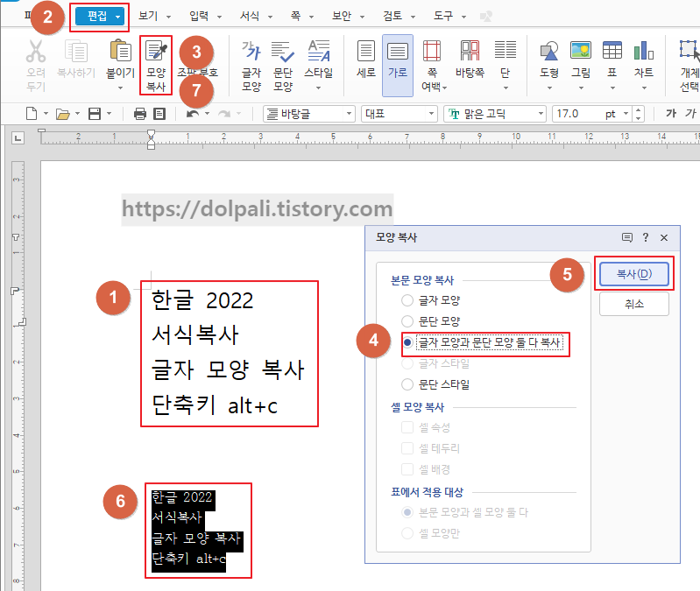The height and width of the screenshot is (591, 700).
Task: Expand the 붙이기 paste options arrow
Action: coord(121,88)
